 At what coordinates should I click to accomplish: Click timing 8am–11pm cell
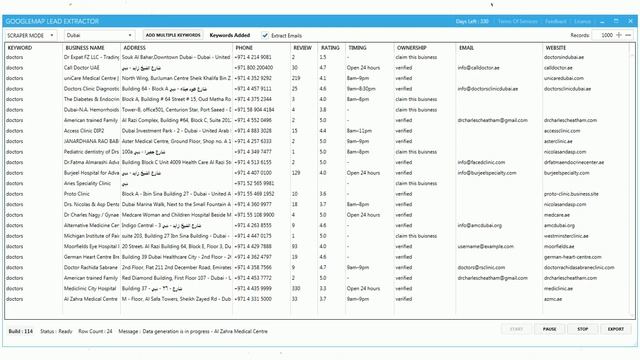point(359,131)
